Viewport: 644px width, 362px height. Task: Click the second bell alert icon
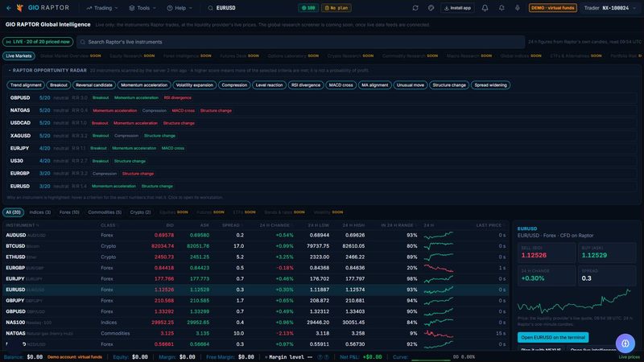point(502,8)
